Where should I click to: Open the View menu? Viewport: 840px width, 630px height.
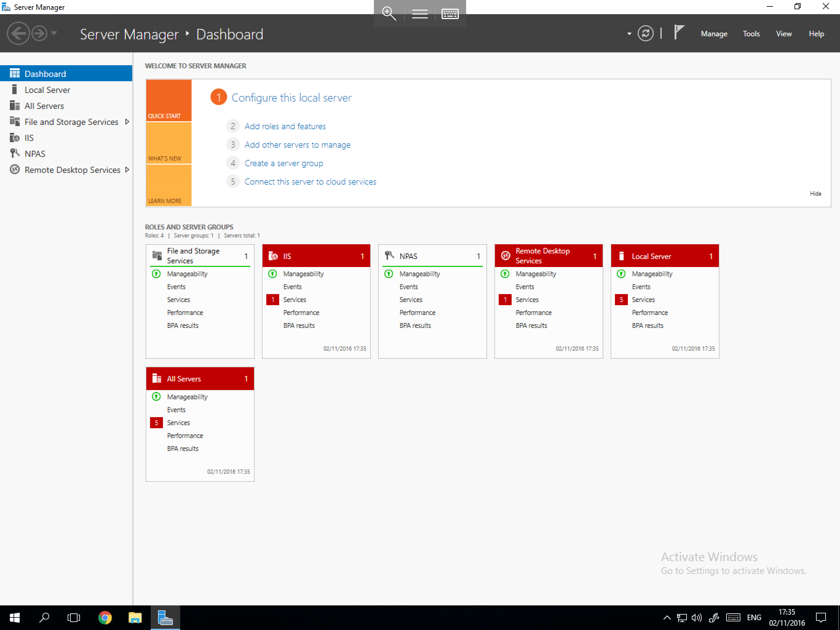pyautogui.click(x=783, y=34)
